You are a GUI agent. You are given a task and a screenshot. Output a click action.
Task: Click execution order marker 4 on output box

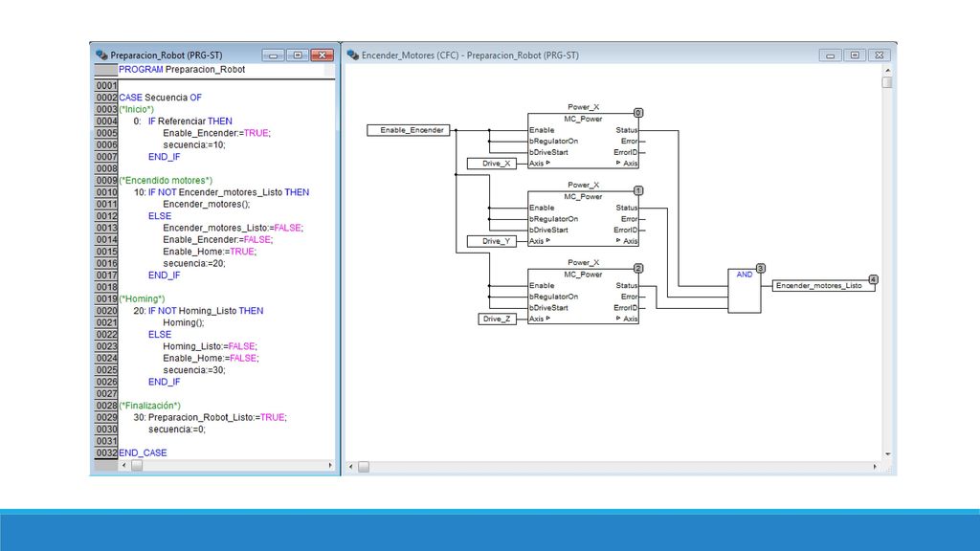[873, 279]
